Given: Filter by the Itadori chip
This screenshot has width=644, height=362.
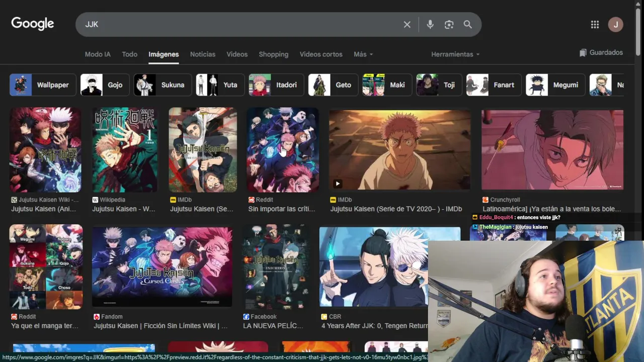Looking at the screenshot, I should coord(276,85).
